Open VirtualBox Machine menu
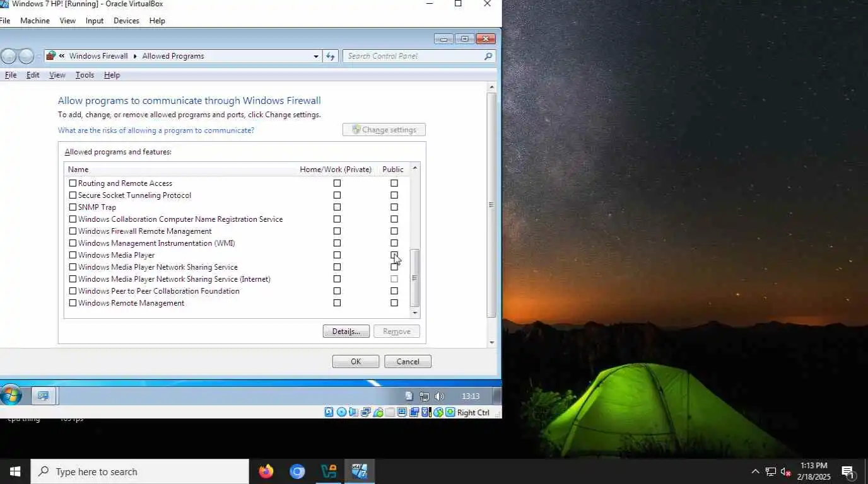868x484 pixels. (35, 21)
